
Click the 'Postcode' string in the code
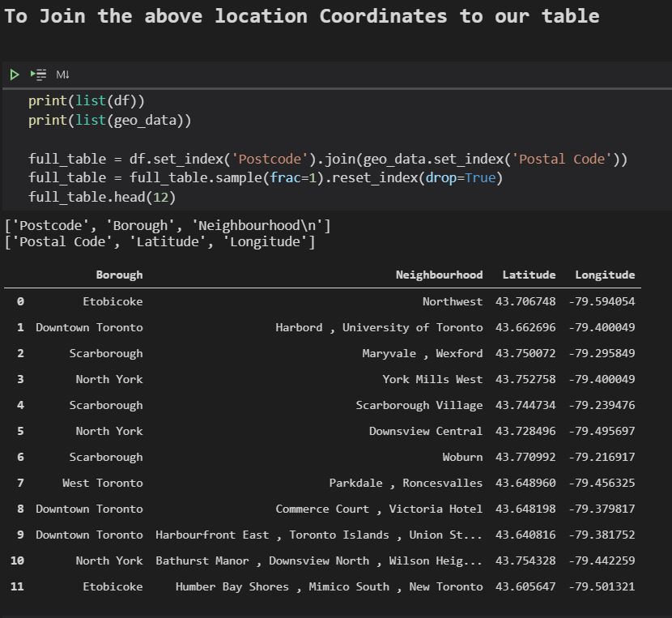coord(270,159)
